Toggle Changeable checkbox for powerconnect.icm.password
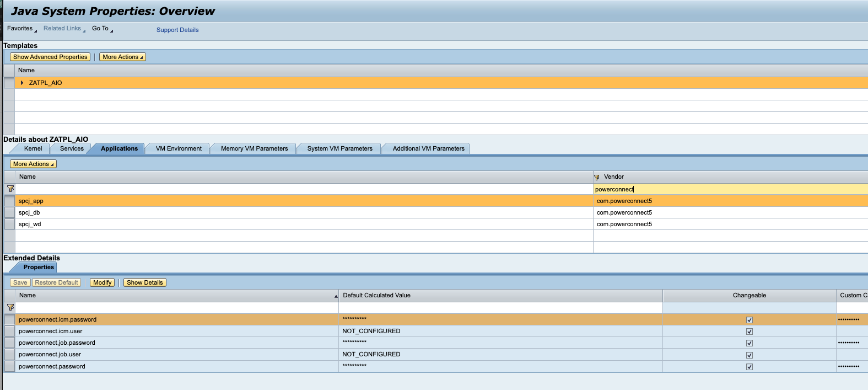This screenshot has height=390, width=868. pyautogui.click(x=749, y=320)
